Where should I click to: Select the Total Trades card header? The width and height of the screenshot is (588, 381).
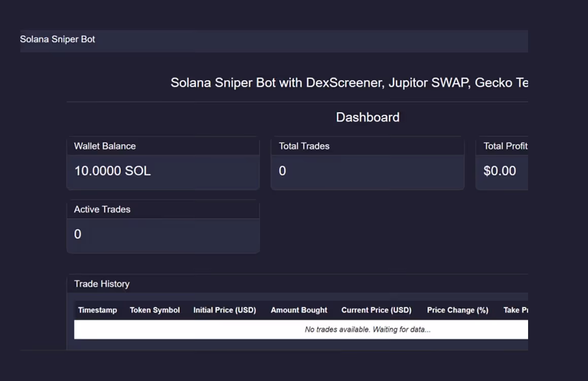click(x=368, y=146)
